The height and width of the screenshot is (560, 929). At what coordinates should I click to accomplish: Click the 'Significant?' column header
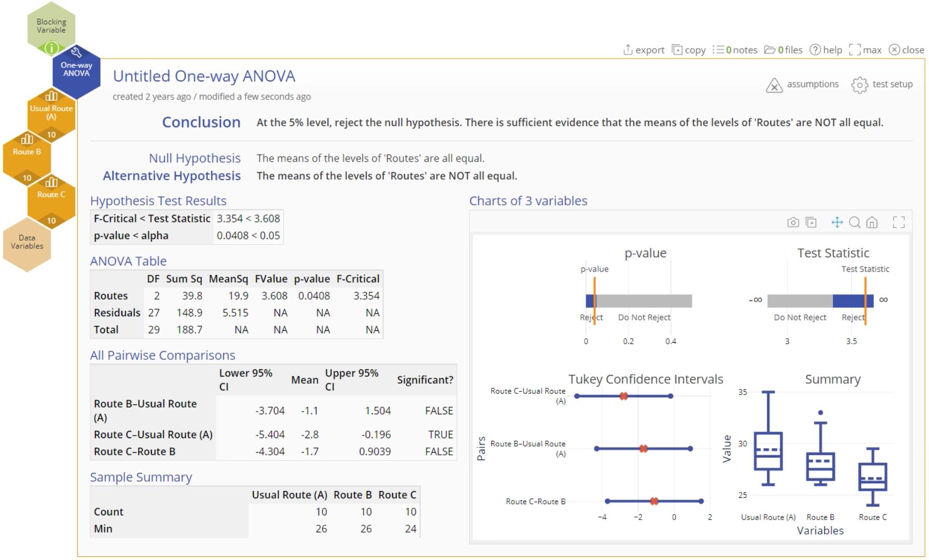click(x=425, y=380)
